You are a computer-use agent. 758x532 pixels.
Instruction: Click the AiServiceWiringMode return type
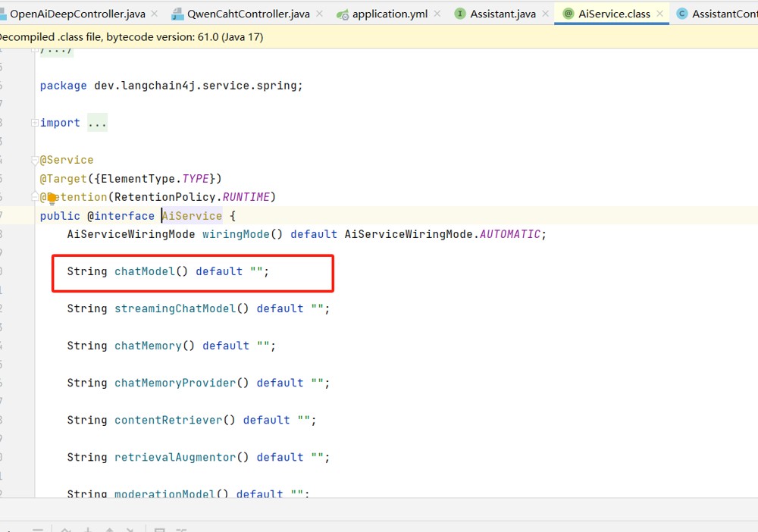click(131, 234)
